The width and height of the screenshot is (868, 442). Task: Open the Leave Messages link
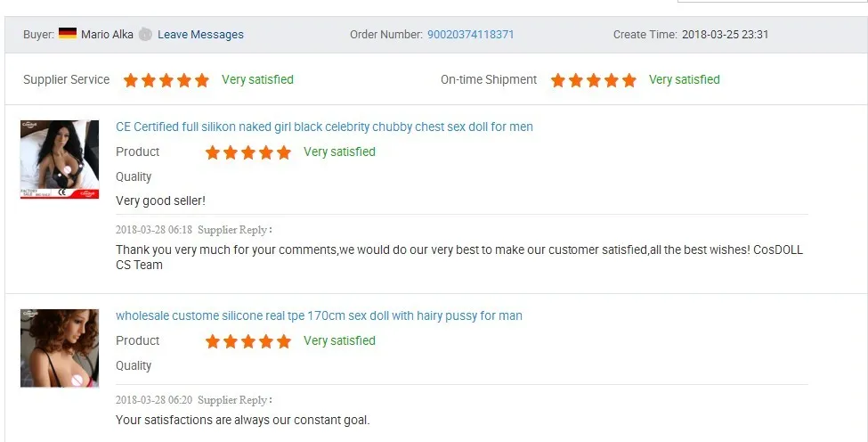click(x=200, y=35)
